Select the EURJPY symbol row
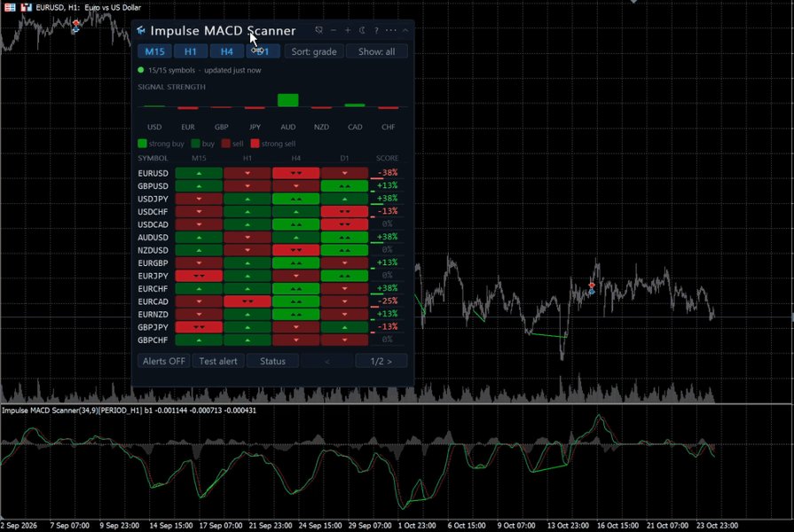The height and width of the screenshot is (532, 794). coord(271,276)
